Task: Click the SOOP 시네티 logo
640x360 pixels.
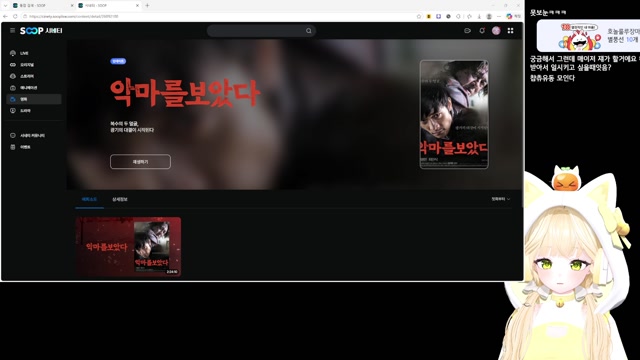Action: click(41, 31)
